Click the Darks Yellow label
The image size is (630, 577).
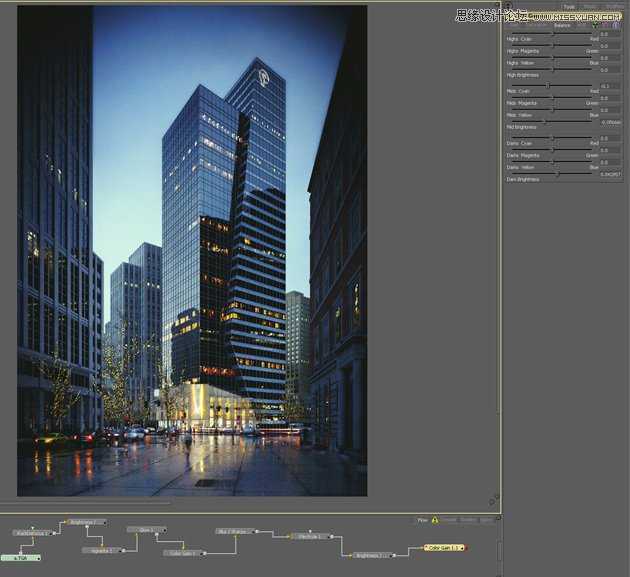pyautogui.click(x=520, y=167)
